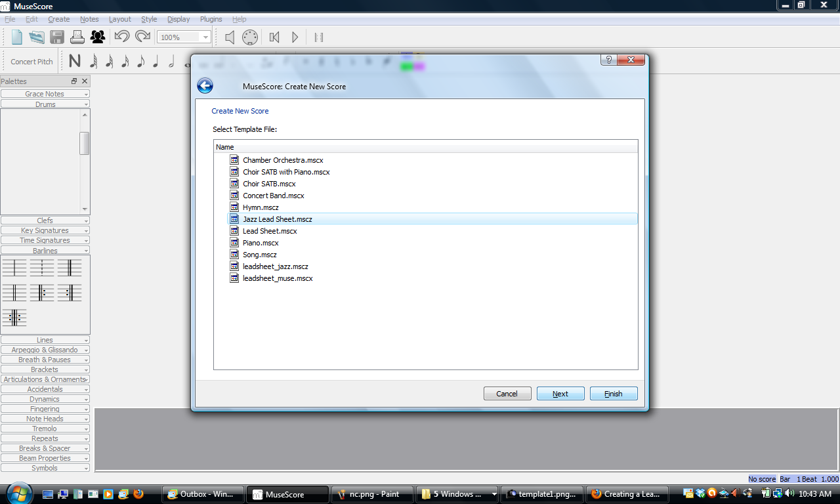Open the Notes menu
The image size is (840, 504).
pos(89,19)
